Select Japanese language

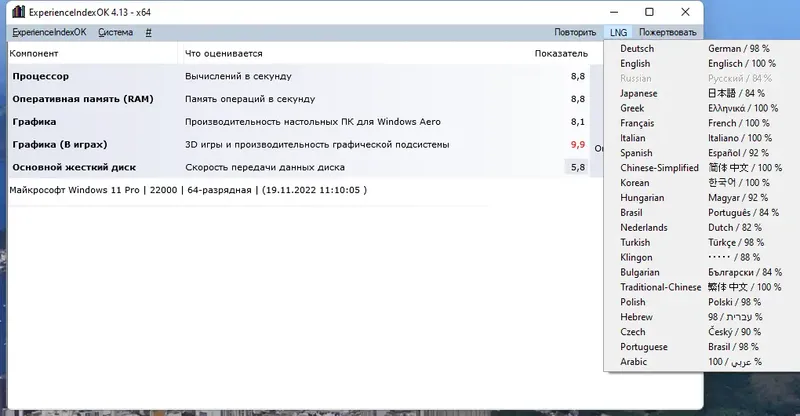pyautogui.click(x=702, y=93)
